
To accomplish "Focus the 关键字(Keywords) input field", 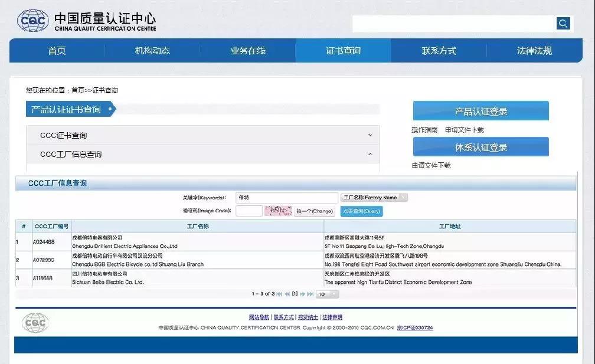I will click(x=286, y=198).
